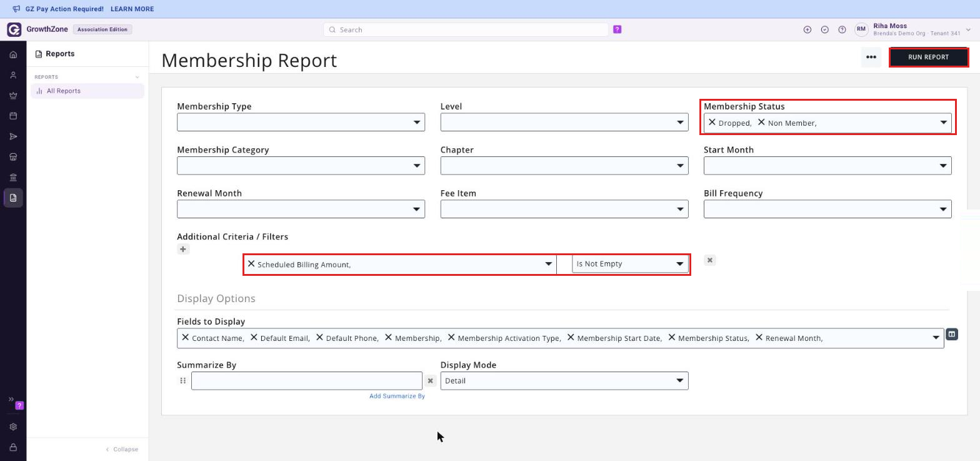
Task: Remove the Summarize By row
Action: click(431, 381)
